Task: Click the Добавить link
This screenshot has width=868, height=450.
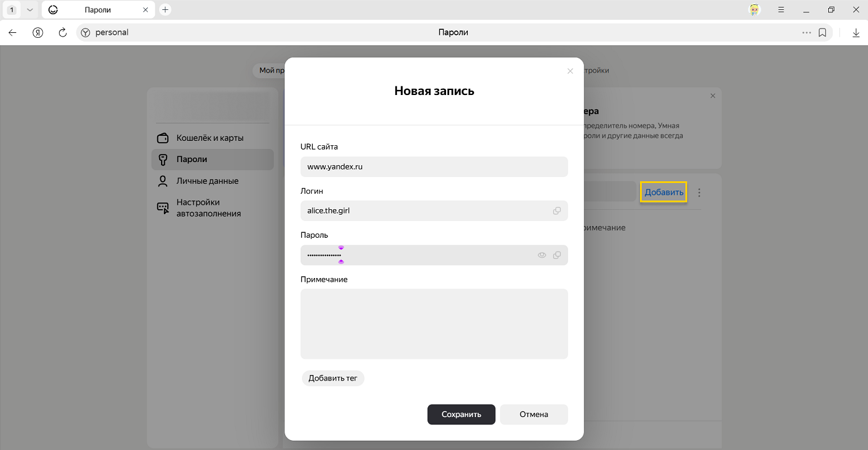Action: point(664,192)
